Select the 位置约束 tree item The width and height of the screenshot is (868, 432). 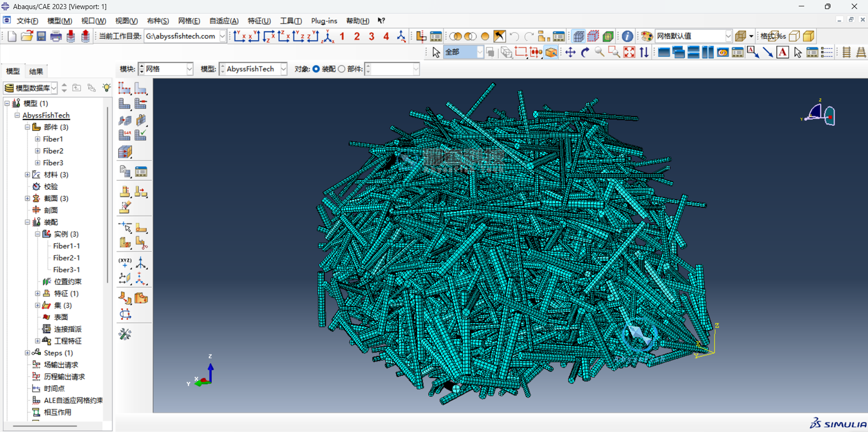pyautogui.click(x=68, y=282)
